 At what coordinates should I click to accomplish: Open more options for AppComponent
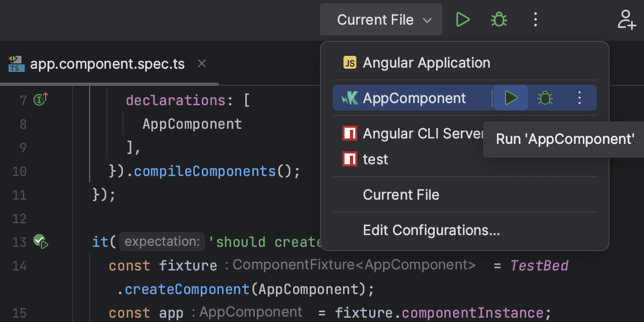(579, 98)
